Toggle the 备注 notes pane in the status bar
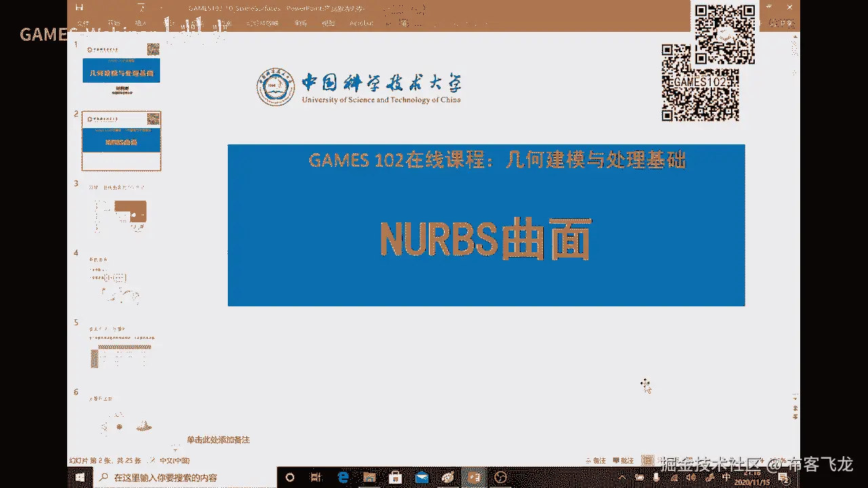Image resolution: width=868 pixels, height=488 pixels. 596,460
